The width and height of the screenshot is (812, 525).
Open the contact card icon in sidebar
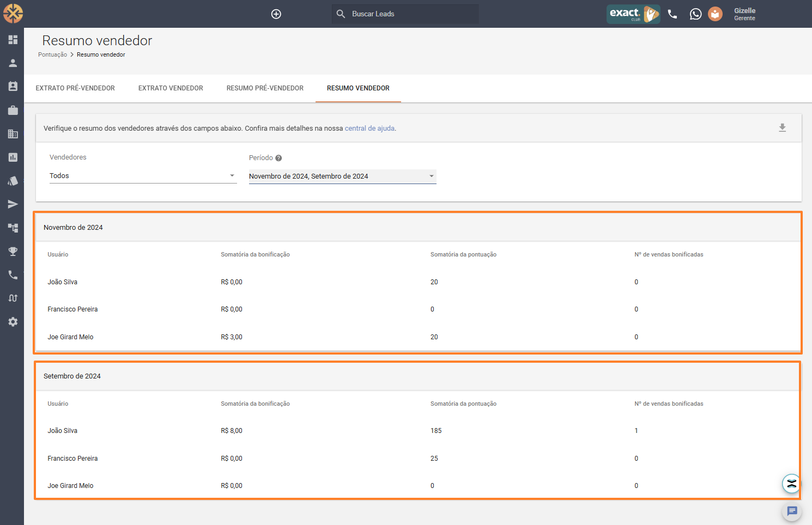(x=13, y=87)
